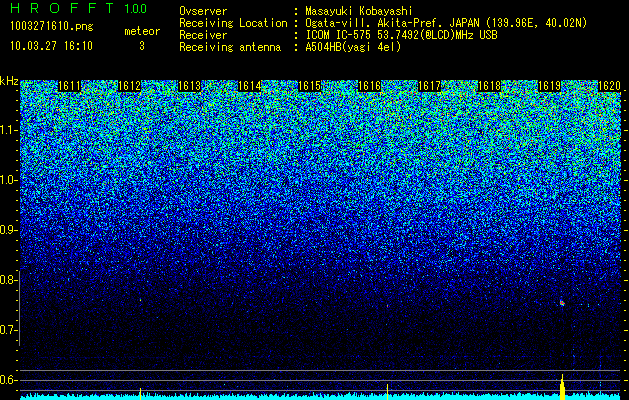Click the 1619 time marker
The width and height of the screenshot is (629, 400).
549,86
